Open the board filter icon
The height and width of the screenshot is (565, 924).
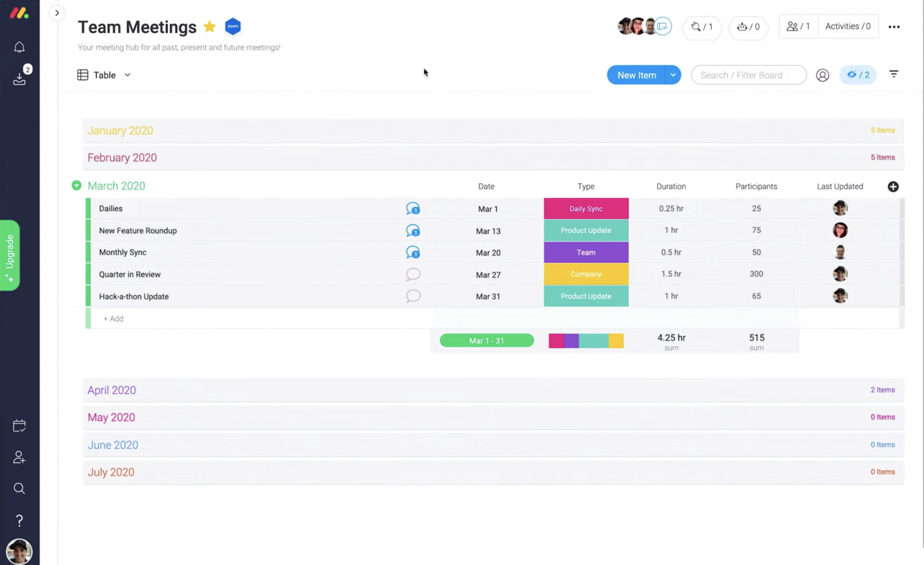pos(894,74)
